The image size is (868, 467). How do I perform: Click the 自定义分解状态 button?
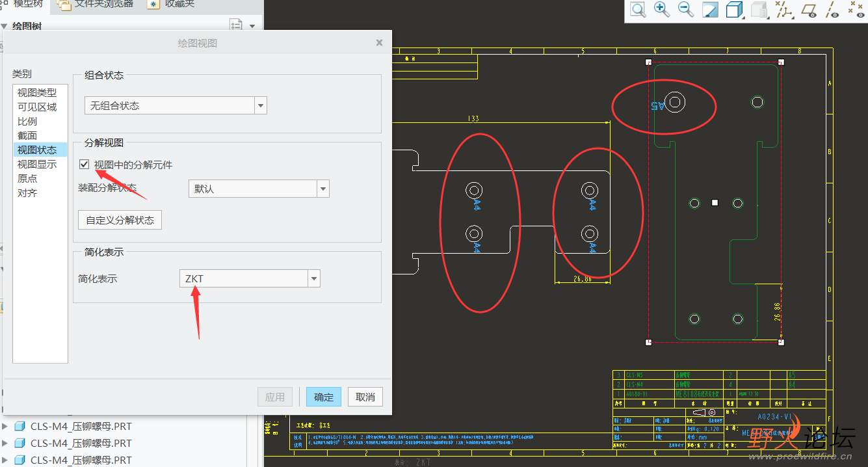(x=120, y=220)
